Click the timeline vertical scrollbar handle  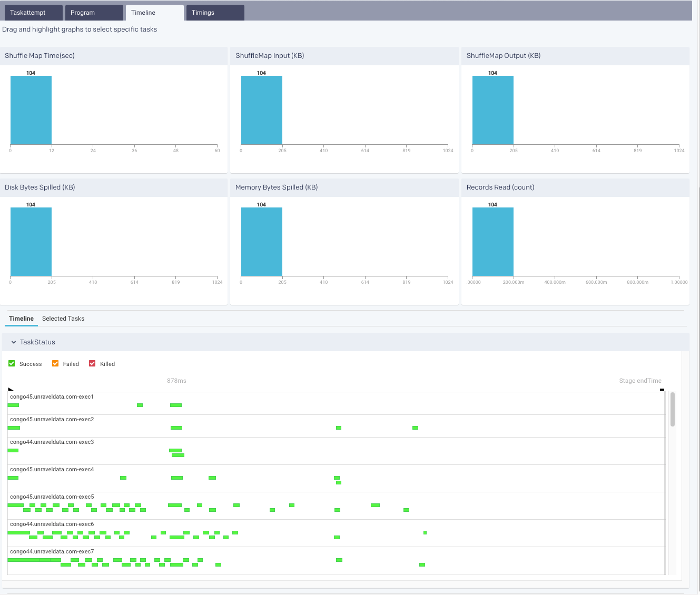point(673,409)
